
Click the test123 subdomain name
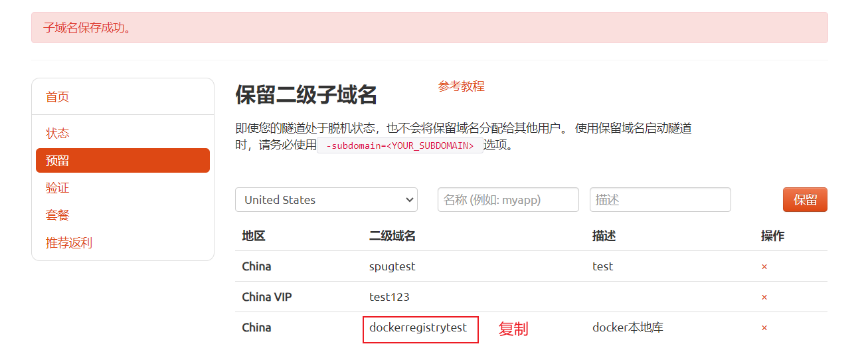389,297
